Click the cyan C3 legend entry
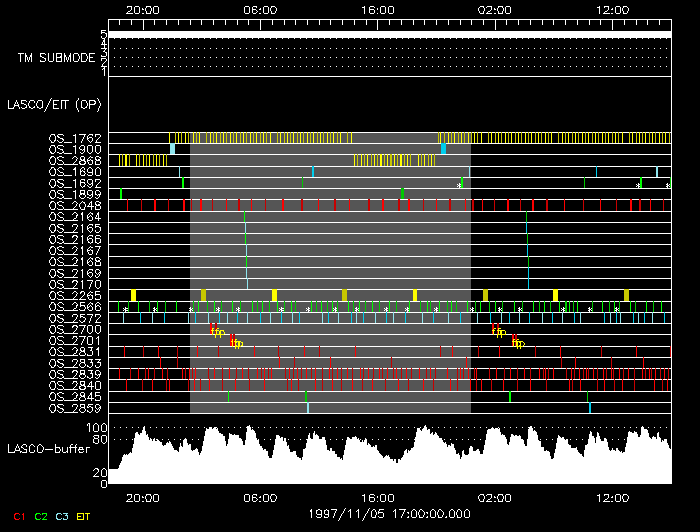Viewport: 700px width, 532px height. tap(62, 517)
